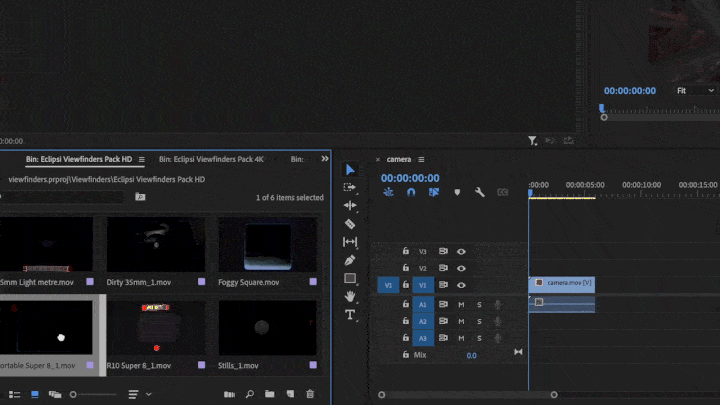Pick the Hand tool

pos(350,296)
